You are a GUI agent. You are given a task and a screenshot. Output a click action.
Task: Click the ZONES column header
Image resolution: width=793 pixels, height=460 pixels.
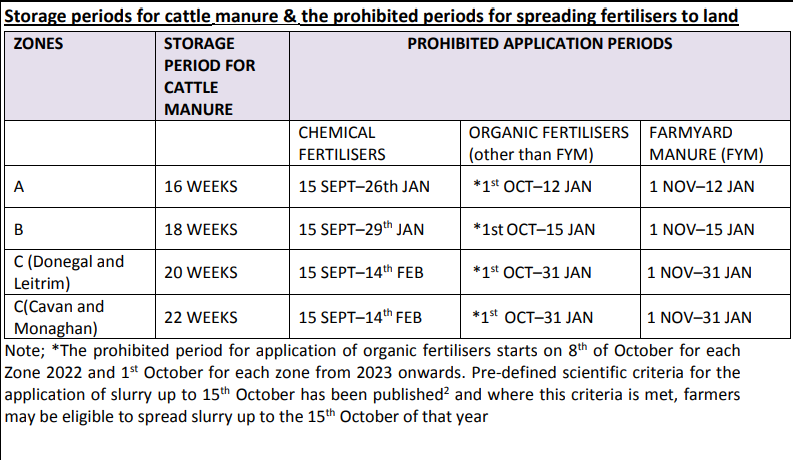[x=39, y=45]
